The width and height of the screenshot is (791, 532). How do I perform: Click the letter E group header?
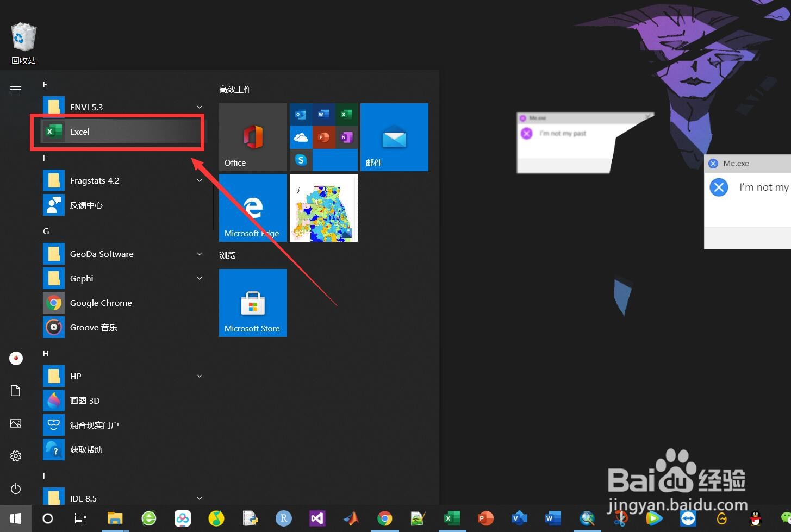tap(45, 84)
